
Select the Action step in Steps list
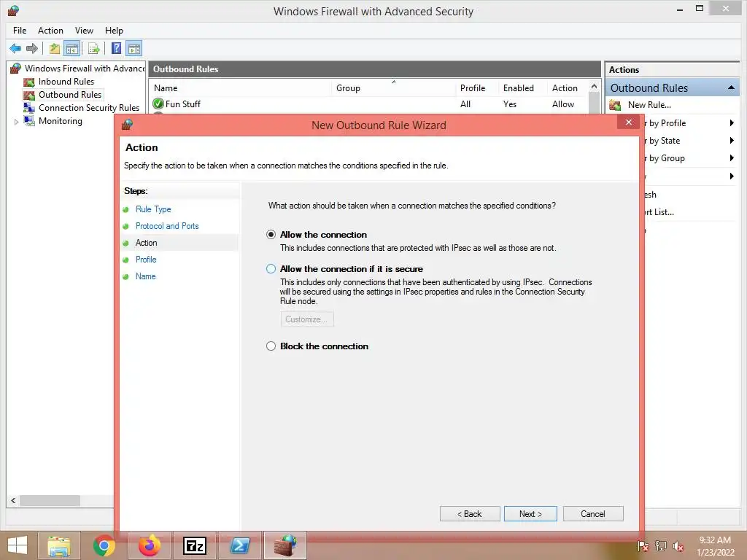tap(146, 243)
